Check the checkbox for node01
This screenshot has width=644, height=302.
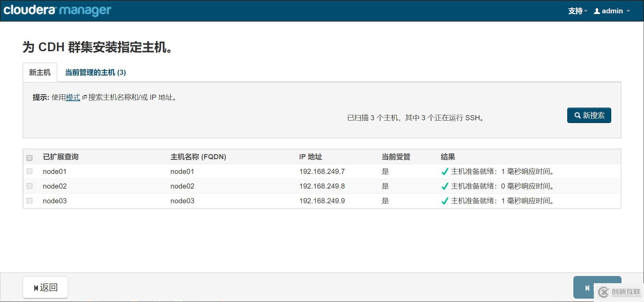pyautogui.click(x=29, y=171)
